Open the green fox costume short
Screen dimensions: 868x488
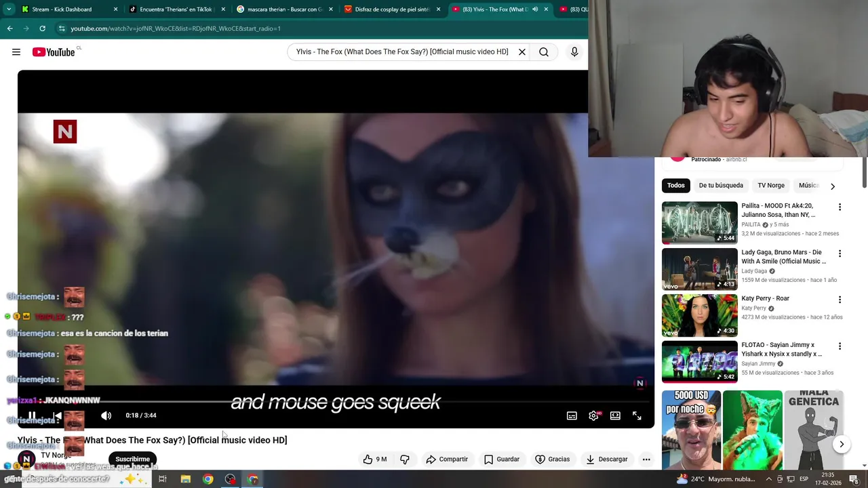[x=752, y=430]
